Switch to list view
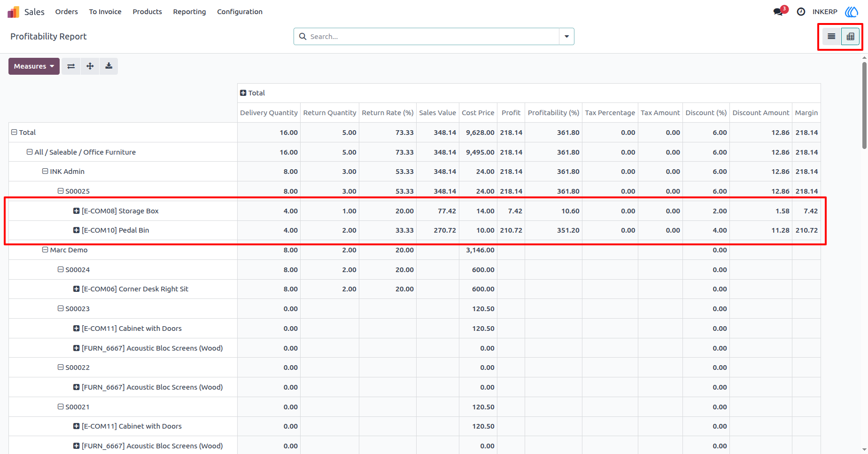This screenshot has width=868, height=454. [831, 36]
